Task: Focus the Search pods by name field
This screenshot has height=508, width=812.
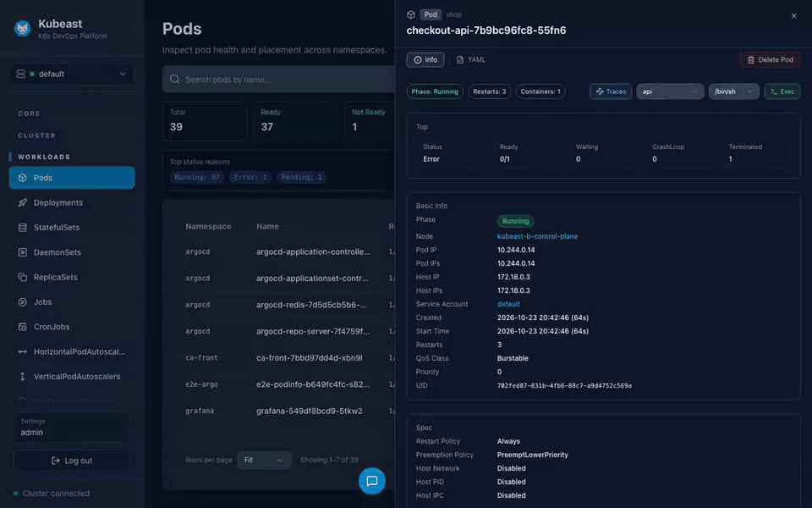Action: [x=280, y=80]
